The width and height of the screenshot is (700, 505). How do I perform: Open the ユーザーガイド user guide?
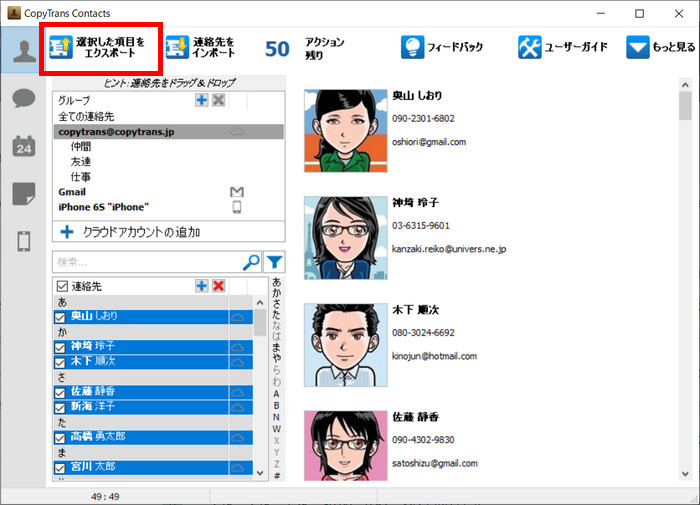(x=562, y=47)
